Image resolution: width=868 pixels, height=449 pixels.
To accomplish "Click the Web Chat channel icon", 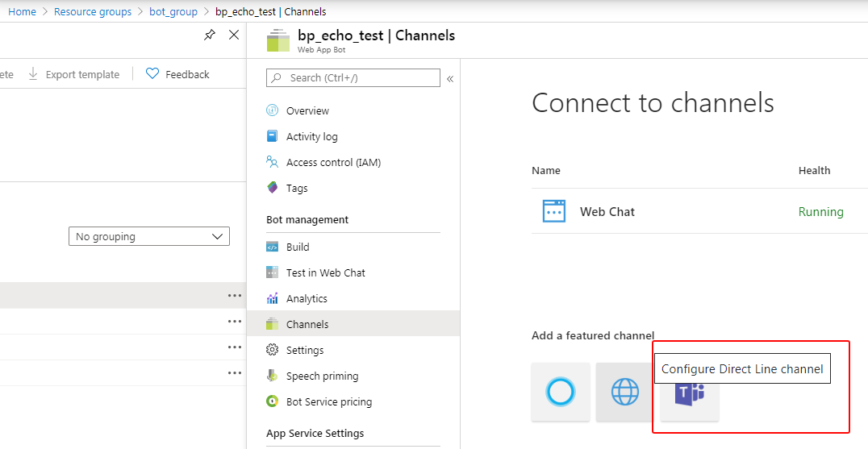I will point(553,211).
